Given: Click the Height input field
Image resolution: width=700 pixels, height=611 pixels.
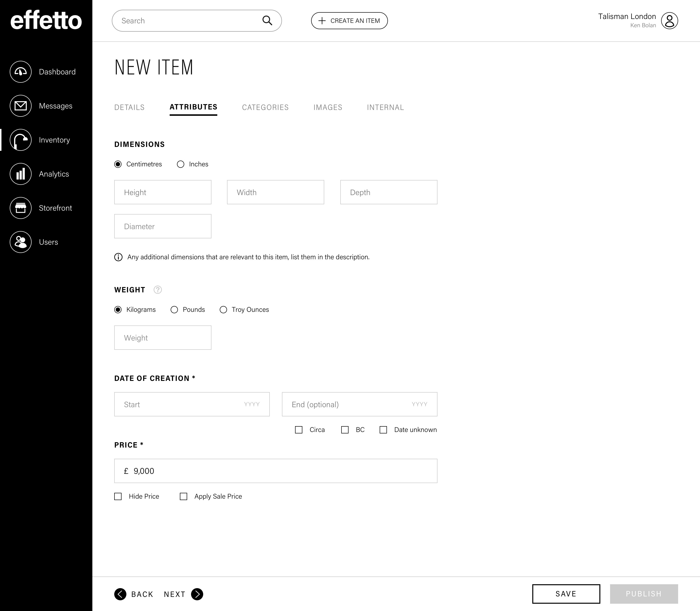Looking at the screenshot, I should [x=163, y=192].
